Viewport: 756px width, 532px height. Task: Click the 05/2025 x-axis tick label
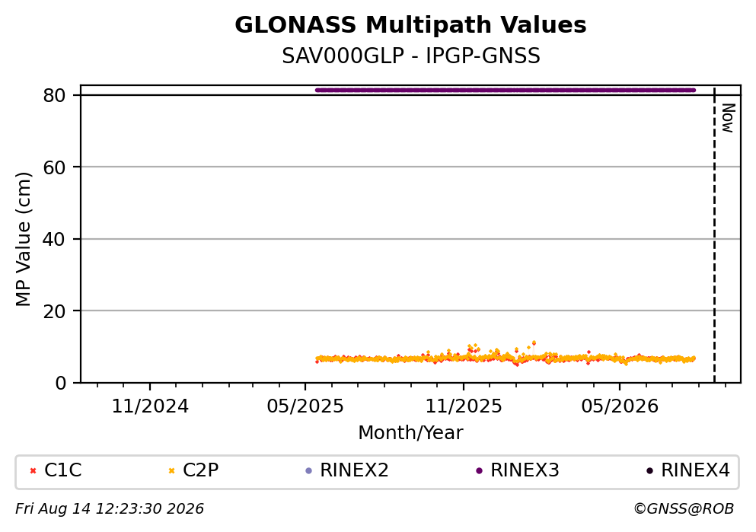(x=305, y=406)
